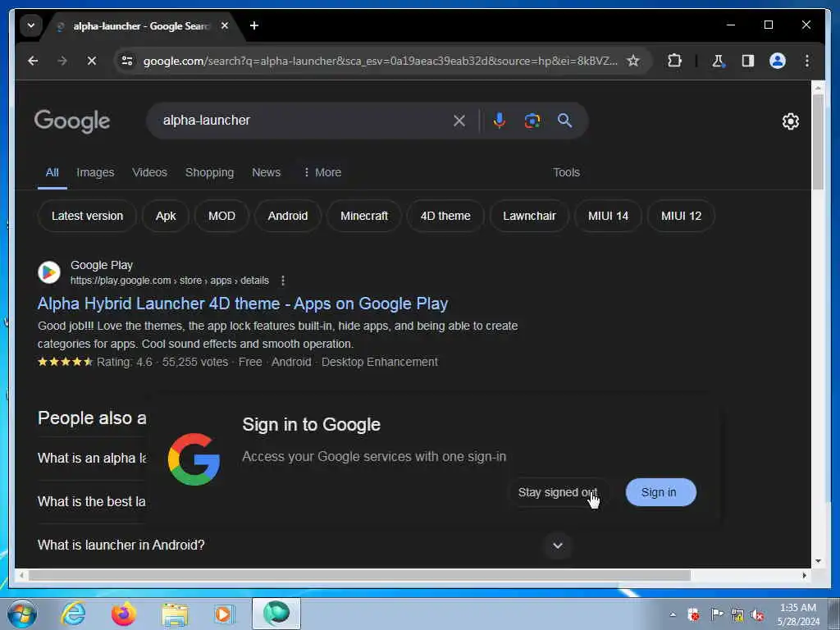Open Action Center flag tray icon
This screenshot has width=840, height=630.
pos(716,614)
